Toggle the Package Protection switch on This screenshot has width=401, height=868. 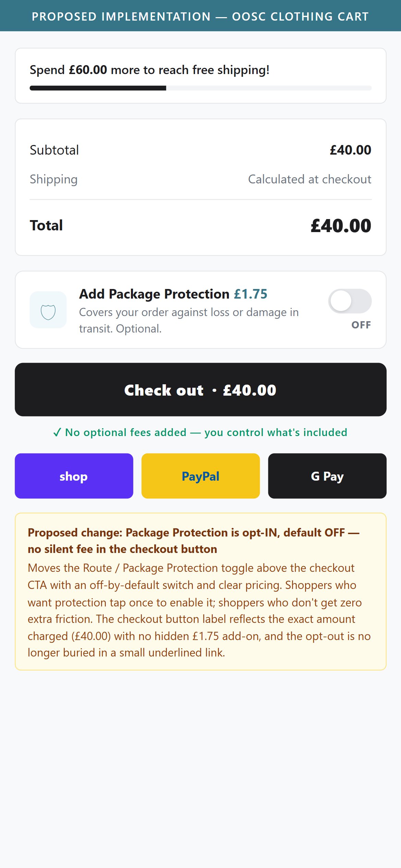[x=350, y=301]
